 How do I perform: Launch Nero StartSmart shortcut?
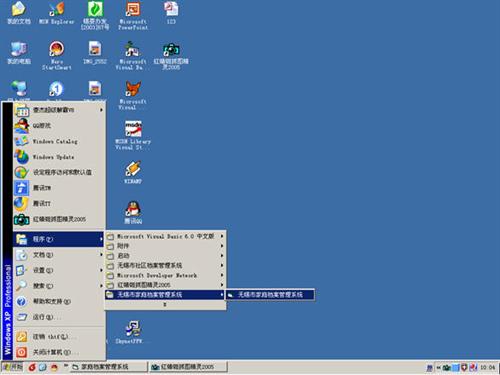(x=56, y=55)
